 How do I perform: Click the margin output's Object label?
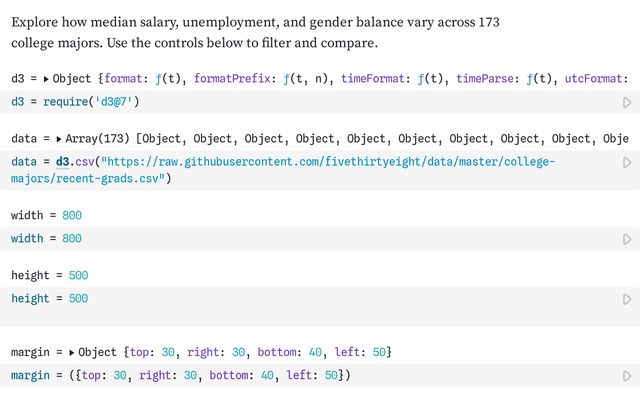[98, 352]
